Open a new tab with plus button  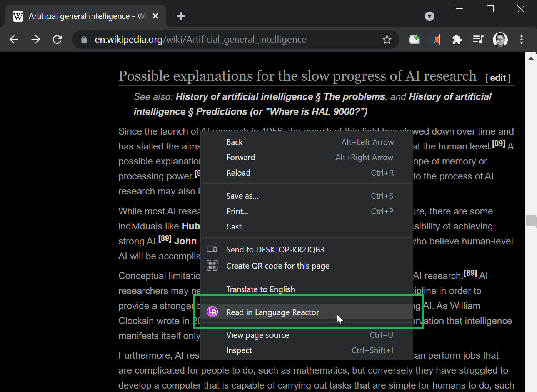[181, 16]
